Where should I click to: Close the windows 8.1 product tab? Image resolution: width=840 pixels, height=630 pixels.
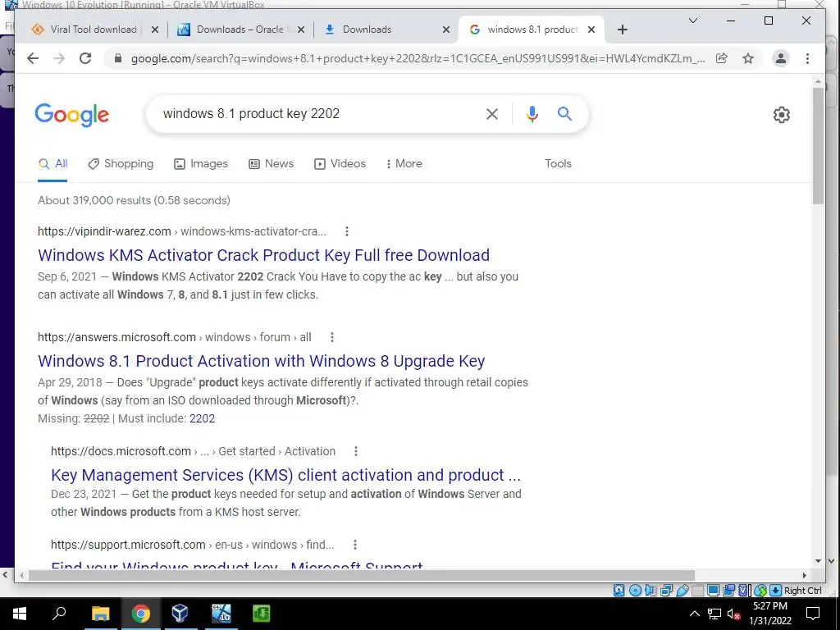tap(591, 30)
